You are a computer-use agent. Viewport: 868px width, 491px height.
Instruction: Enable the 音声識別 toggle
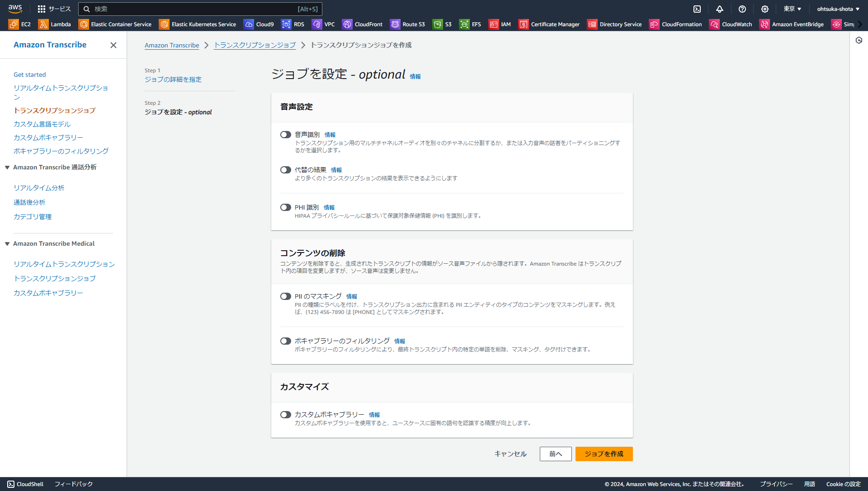[x=285, y=134]
